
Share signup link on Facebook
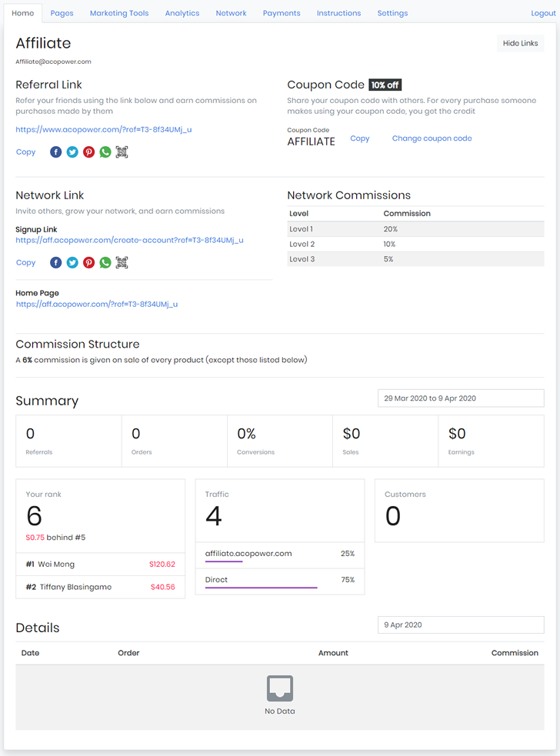(x=55, y=263)
